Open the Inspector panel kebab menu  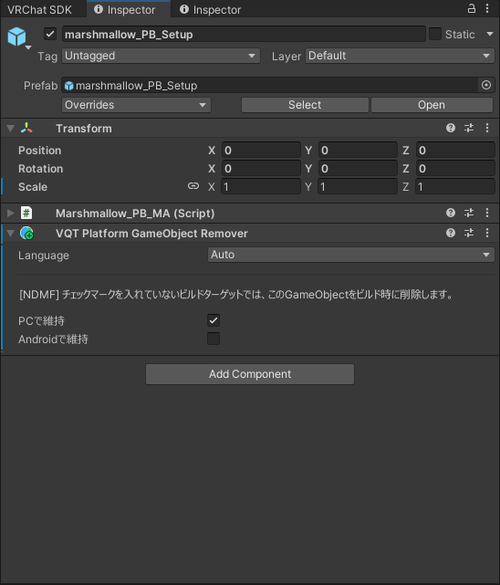[x=487, y=9]
